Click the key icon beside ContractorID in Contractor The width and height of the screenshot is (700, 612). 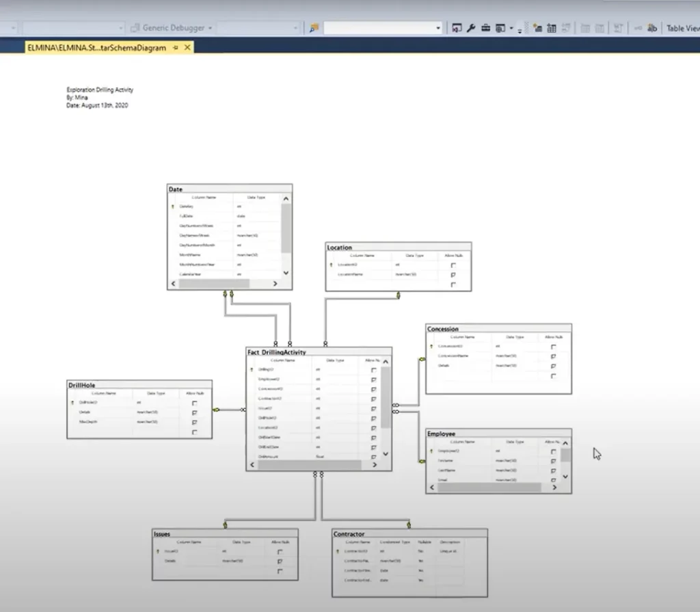click(337, 550)
